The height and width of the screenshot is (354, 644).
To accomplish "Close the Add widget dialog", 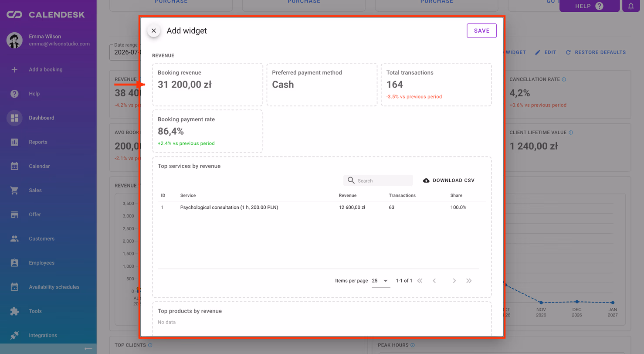I will pos(153,31).
